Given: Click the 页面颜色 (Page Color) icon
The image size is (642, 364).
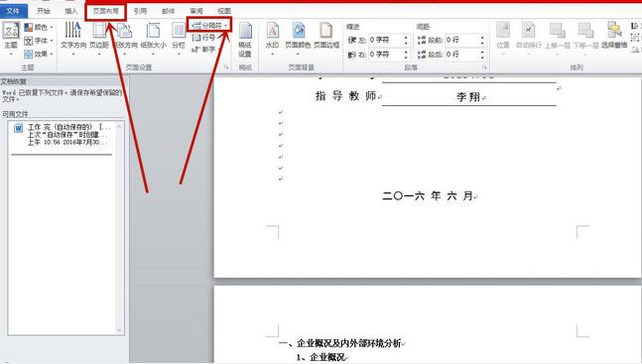Looking at the screenshot, I should coord(298,31).
